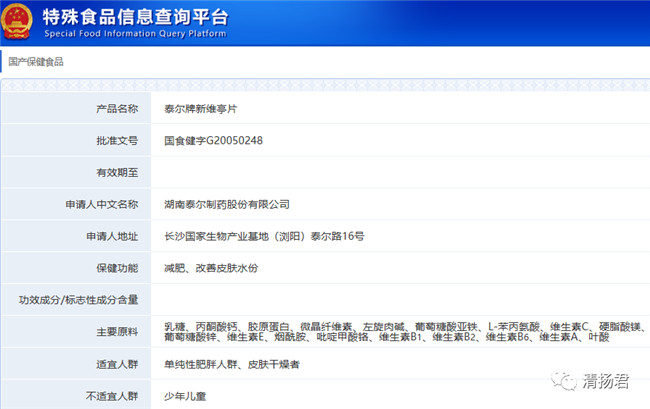Screen dimensions: 650x409
Task: Click the 特殊食品信息查询平台 title
Action: coord(136,17)
